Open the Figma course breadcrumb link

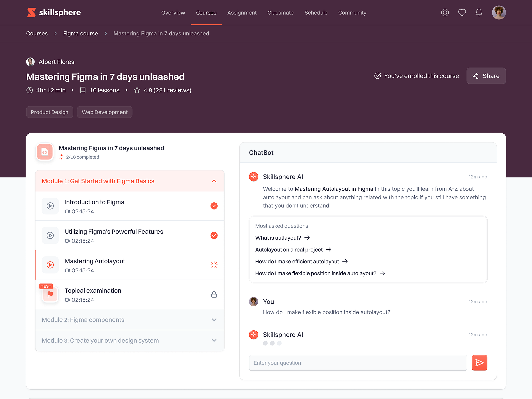[80, 33]
